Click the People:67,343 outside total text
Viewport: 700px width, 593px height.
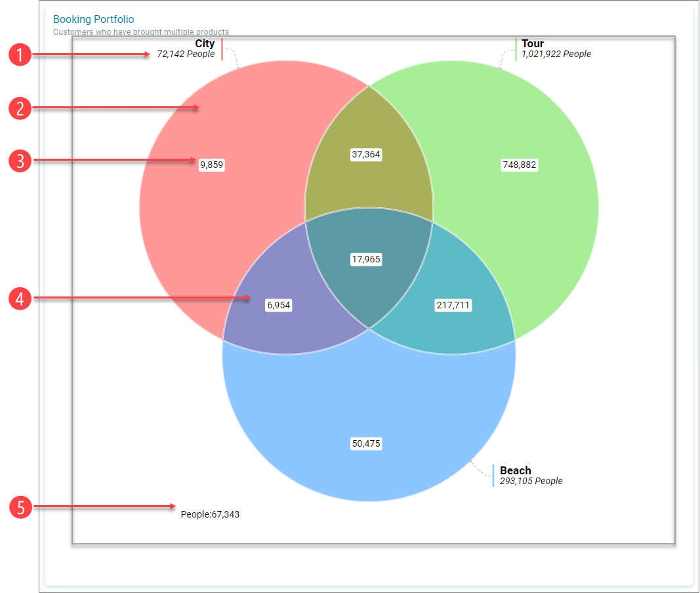coord(210,514)
